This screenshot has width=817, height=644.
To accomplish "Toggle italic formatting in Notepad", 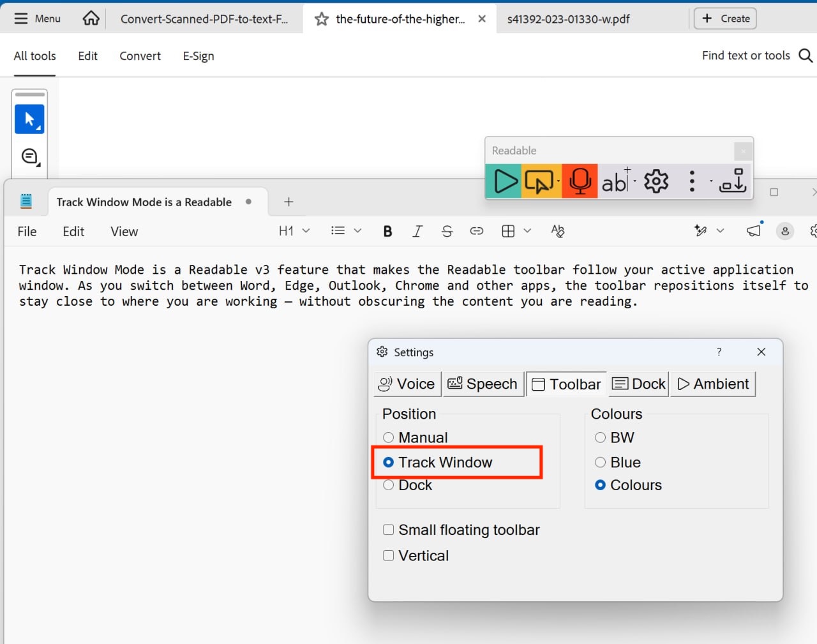I will 417,231.
